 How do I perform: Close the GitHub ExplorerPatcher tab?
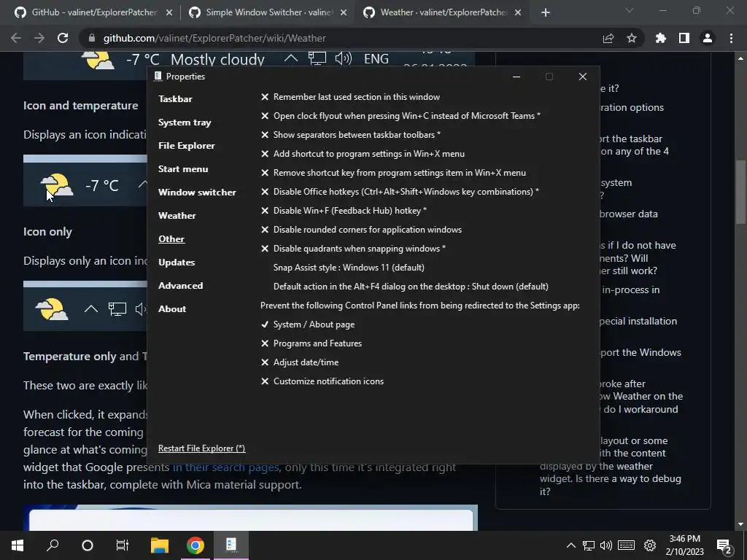point(169,12)
